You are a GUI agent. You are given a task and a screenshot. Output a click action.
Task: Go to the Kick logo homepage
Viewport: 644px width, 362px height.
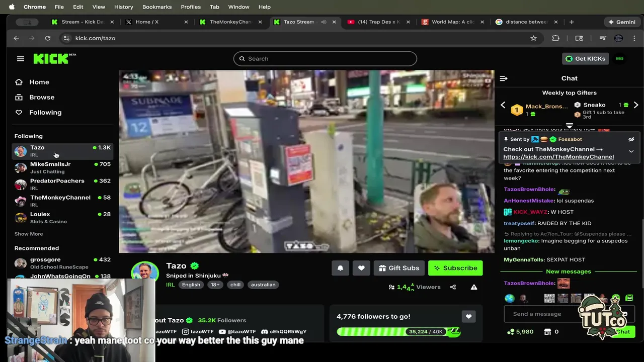tap(54, 58)
